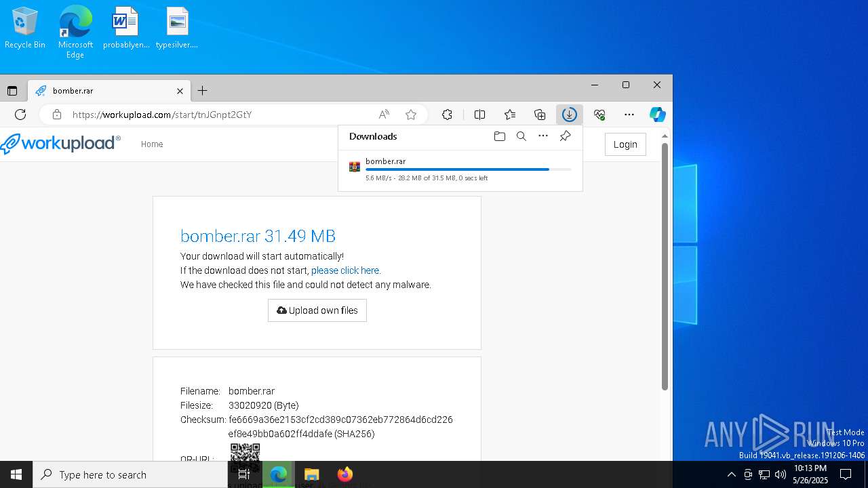Image resolution: width=868 pixels, height=488 pixels.
Task: Refresh the workupload page
Action: pos(20,115)
